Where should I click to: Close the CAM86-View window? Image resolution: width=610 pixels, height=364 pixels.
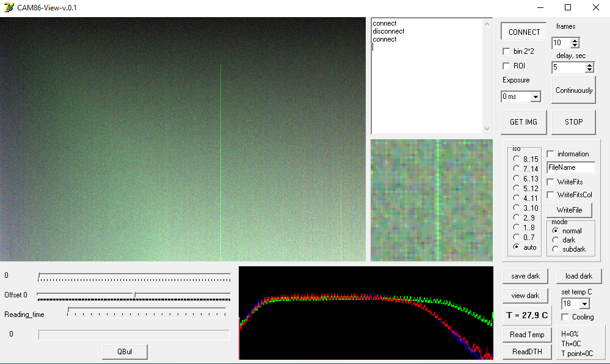tap(595, 7)
